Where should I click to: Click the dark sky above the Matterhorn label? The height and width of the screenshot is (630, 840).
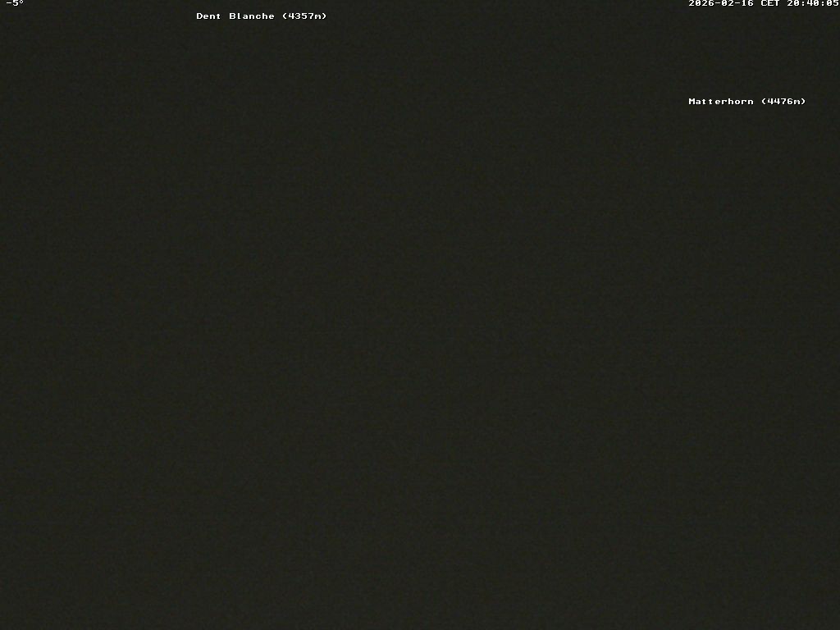[x=746, y=57]
